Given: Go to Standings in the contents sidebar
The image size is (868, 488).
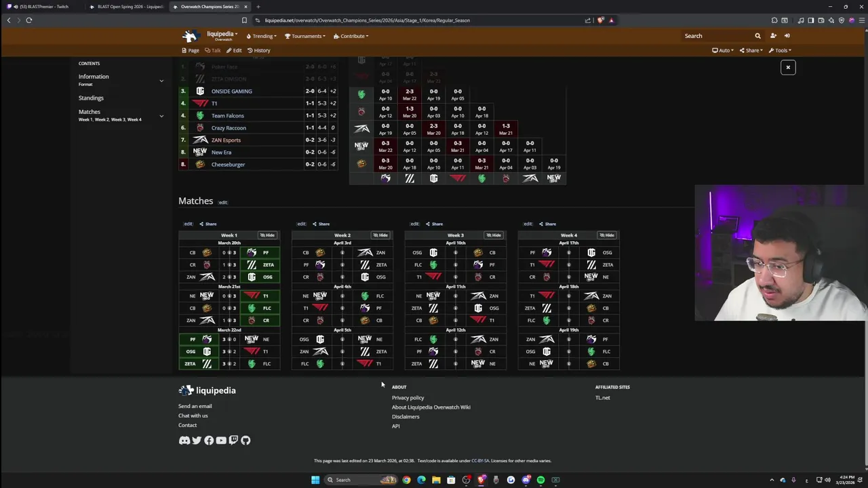Looking at the screenshot, I should [x=91, y=98].
